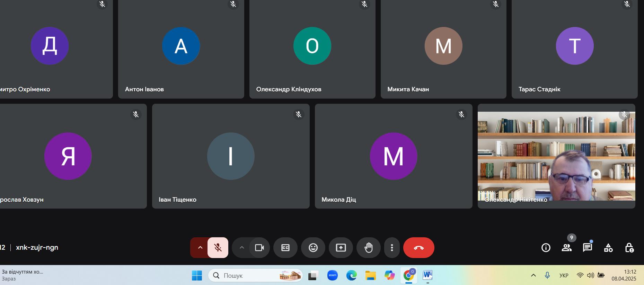
Task: Send a reaction with emoji button
Action: tap(313, 248)
